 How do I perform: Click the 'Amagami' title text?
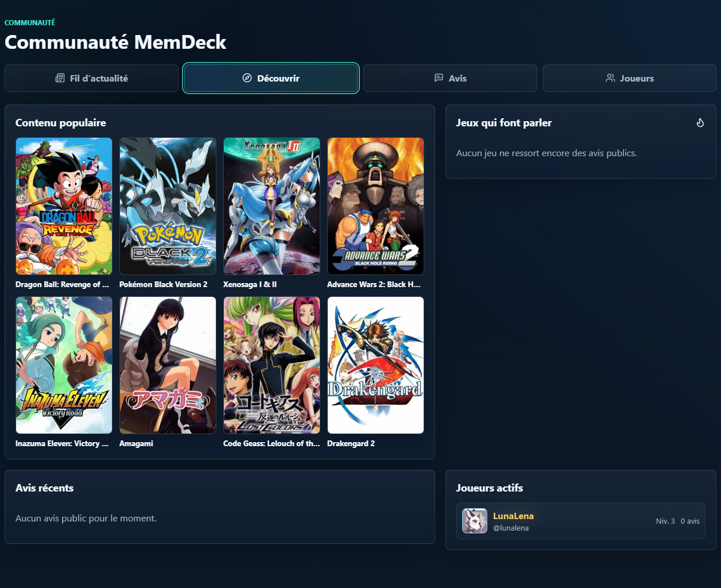pos(136,443)
